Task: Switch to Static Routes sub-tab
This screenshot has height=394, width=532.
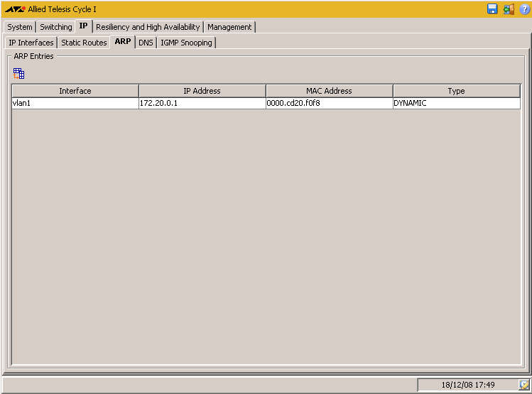Action: point(84,43)
